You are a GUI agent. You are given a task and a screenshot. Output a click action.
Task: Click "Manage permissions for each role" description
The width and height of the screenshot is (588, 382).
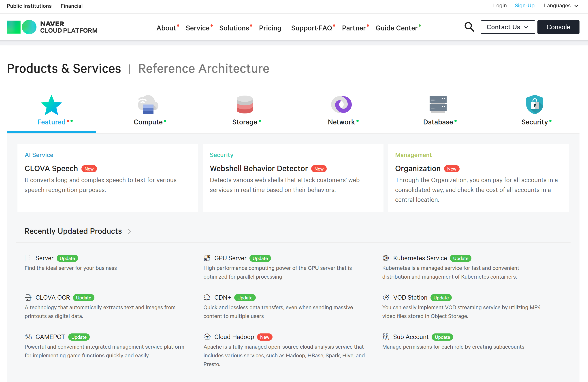pyautogui.click(x=453, y=347)
